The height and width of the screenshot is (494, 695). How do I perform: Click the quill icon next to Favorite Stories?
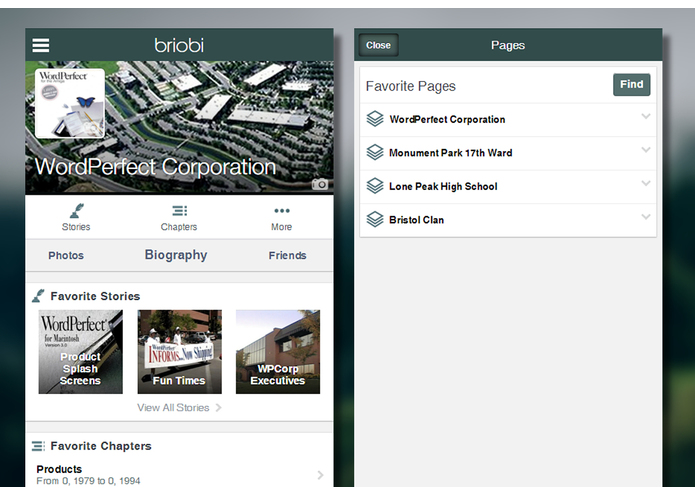(x=39, y=296)
